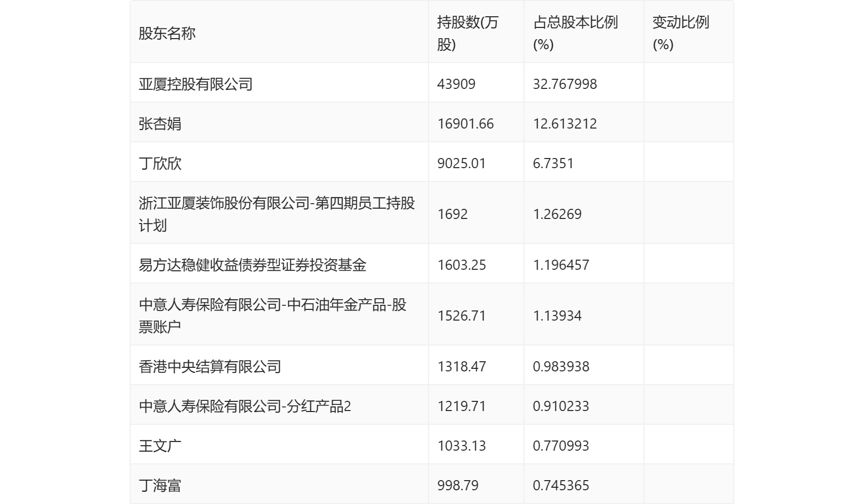This screenshot has height=504, width=864.
Task: Select percentage value 1.196457
Action: [x=561, y=265]
